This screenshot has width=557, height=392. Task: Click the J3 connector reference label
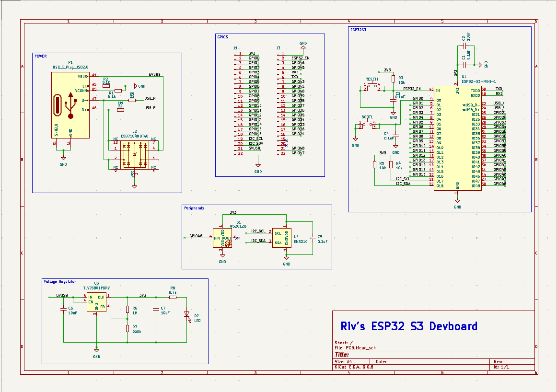(x=278, y=48)
